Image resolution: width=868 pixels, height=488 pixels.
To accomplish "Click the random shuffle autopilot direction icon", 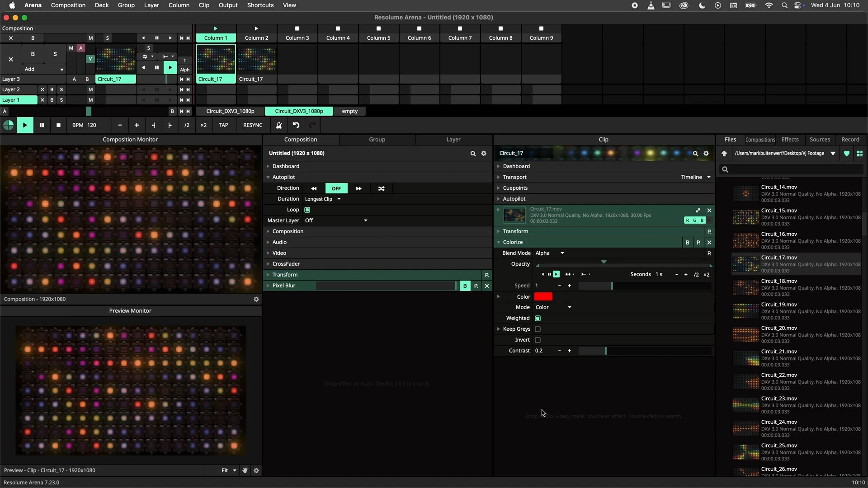I will click(x=381, y=188).
